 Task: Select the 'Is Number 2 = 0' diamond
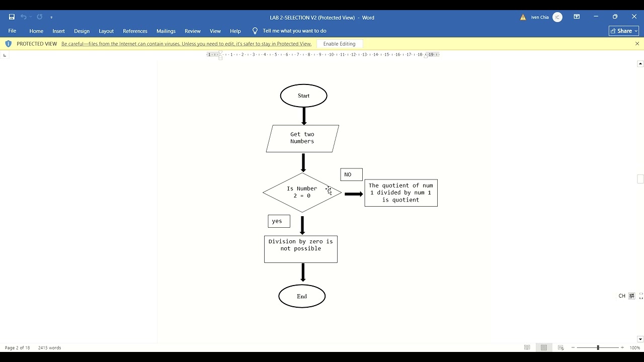pyautogui.click(x=302, y=193)
